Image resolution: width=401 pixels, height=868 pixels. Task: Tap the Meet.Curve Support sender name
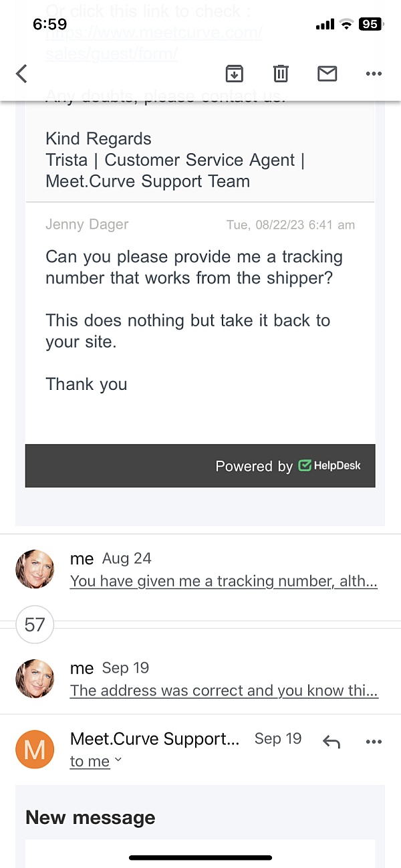[154, 739]
